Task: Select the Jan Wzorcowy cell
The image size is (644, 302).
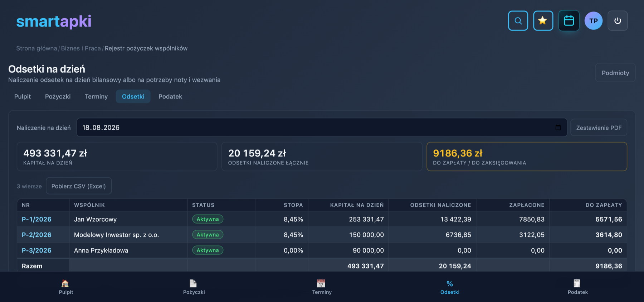Action: [128, 219]
